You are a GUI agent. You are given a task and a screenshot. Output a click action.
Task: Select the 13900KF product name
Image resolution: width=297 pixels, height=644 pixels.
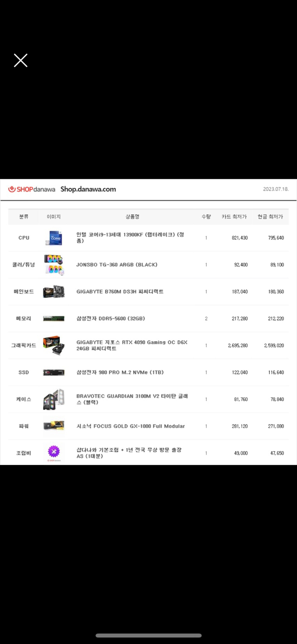pyautogui.click(x=130, y=237)
